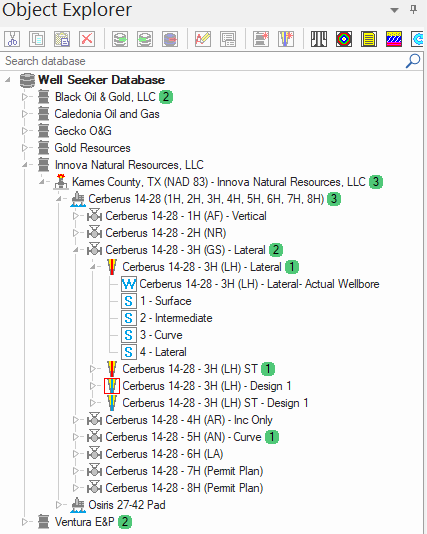Expand the Cerberus 14-28 - 2H (NR) well
The height and width of the screenshot is (534, 427).
coord(76,233)
